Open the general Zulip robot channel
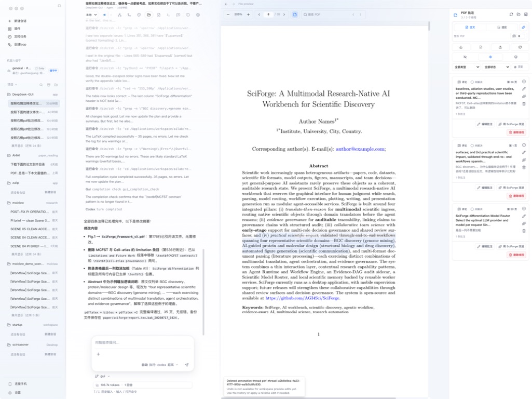The height and width of the screenshot is (399, 532). point(33,70)
